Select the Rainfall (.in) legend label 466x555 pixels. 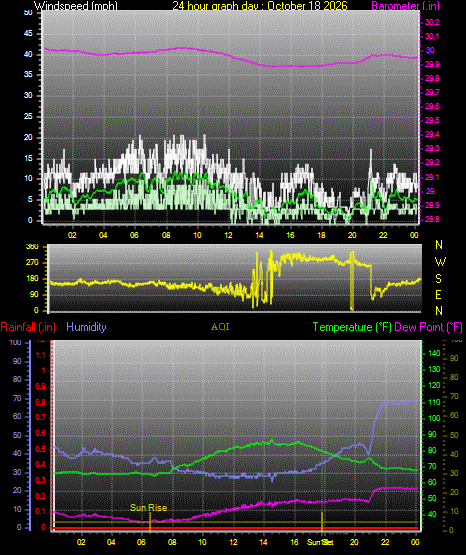[x=28, y=327]
